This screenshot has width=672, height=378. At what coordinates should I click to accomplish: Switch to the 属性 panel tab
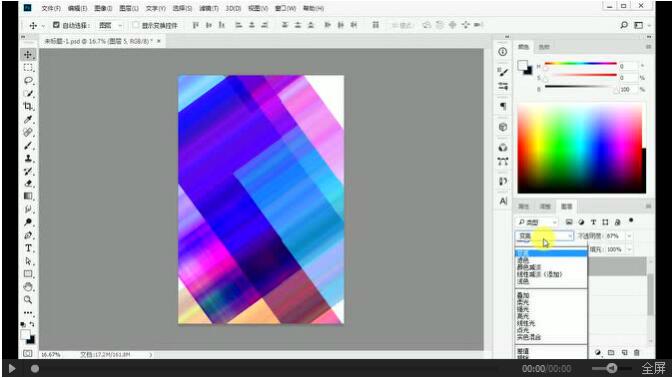pyautogui.click(x=523, y=206)
